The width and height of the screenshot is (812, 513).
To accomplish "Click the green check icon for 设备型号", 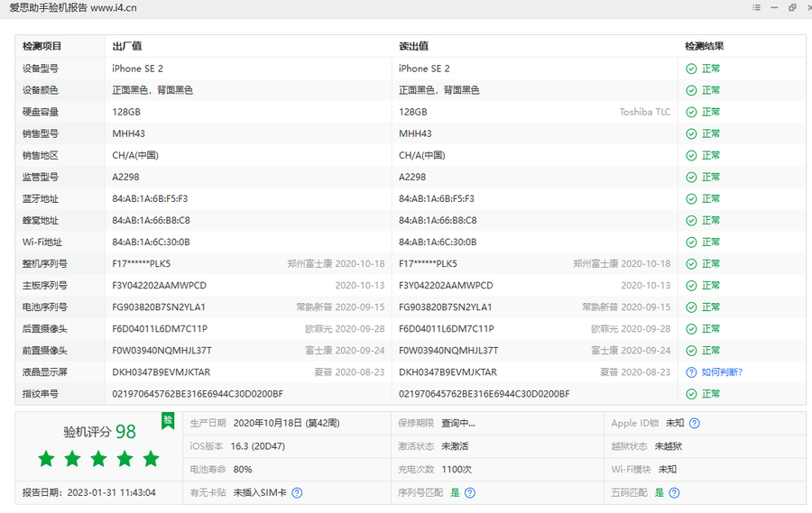I will 691,69.
